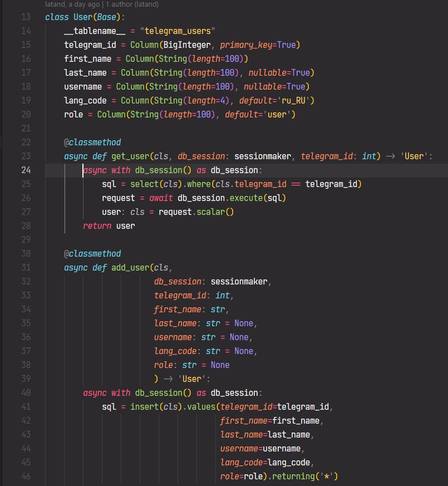Click the "lang_code" variable on line 19
Screen dimensions: 448x486
(85, 101)
